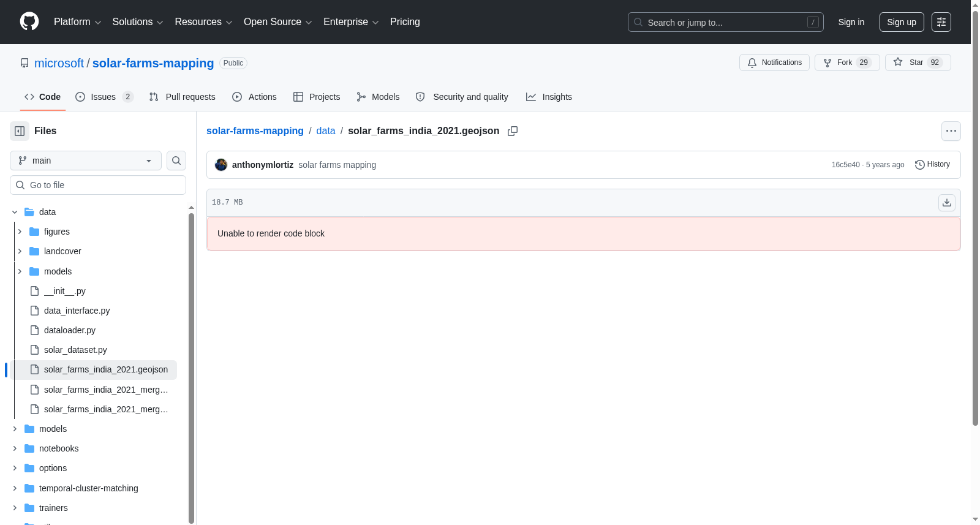Go to the Pricing page

[405, 22]
